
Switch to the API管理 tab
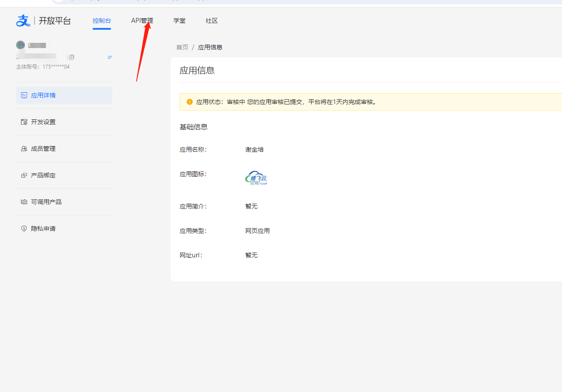pos(142,21)
